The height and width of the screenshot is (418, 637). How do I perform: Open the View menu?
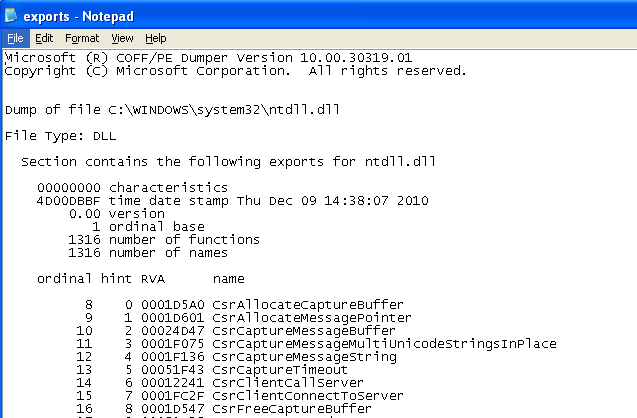point(123,38)
